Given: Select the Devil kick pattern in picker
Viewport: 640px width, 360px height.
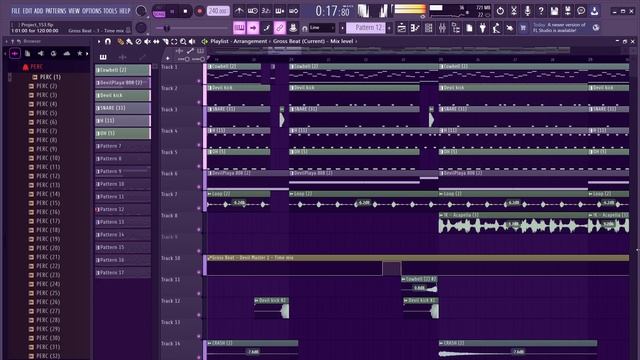Looking at the screenshot, I should [x=123, y=95].
